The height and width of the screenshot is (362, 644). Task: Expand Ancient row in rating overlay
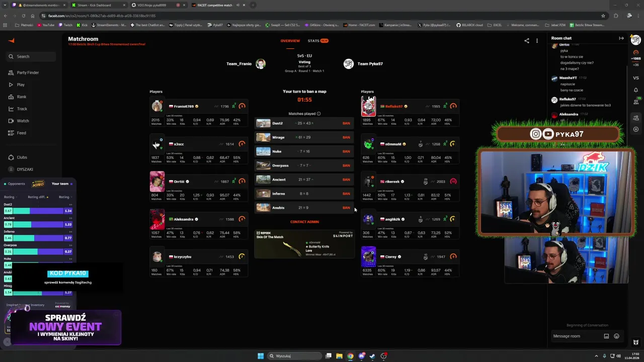coord(70,218)
